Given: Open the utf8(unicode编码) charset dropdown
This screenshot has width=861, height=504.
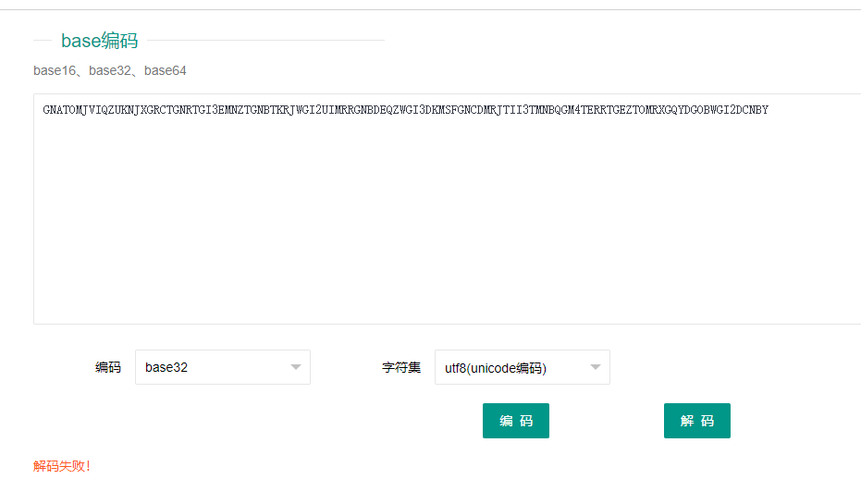Looking at the screenshot, I should coord(523,367).
